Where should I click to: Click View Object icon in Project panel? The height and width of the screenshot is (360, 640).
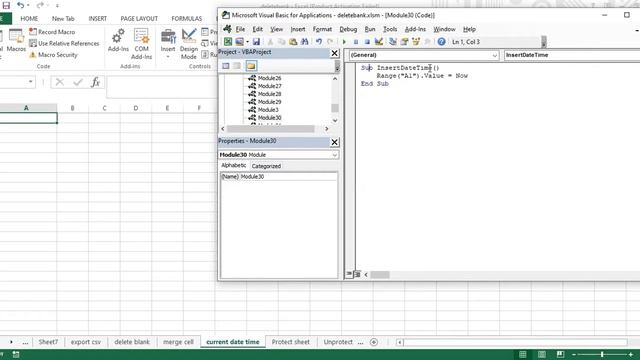237,66
